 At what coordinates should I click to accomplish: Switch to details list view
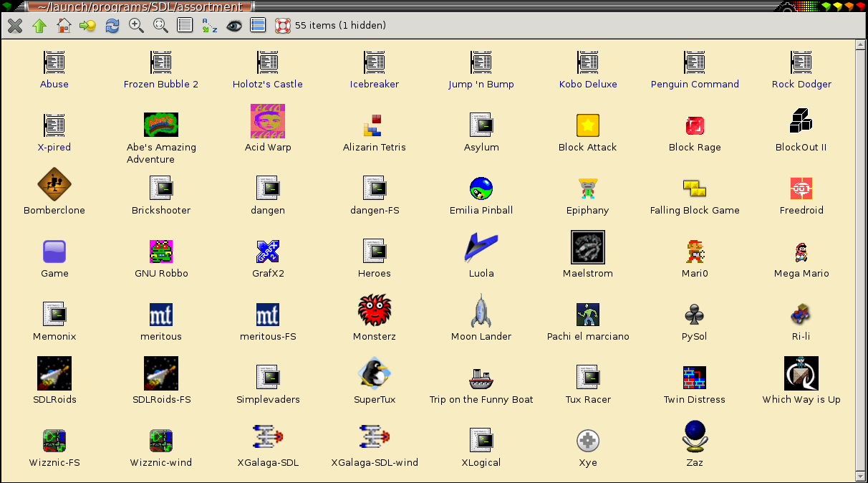[185, 26]
